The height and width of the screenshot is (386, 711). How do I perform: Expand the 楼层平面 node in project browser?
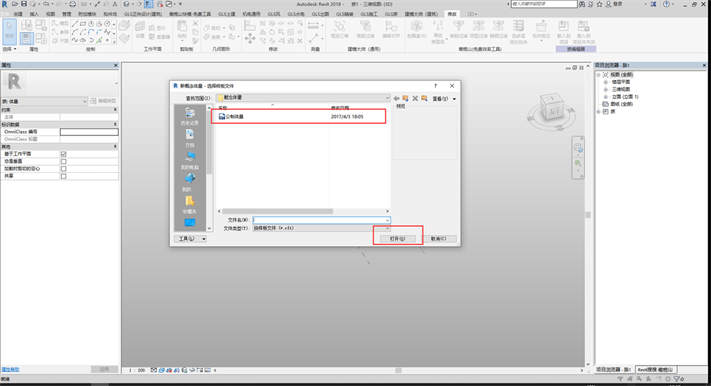605,82
